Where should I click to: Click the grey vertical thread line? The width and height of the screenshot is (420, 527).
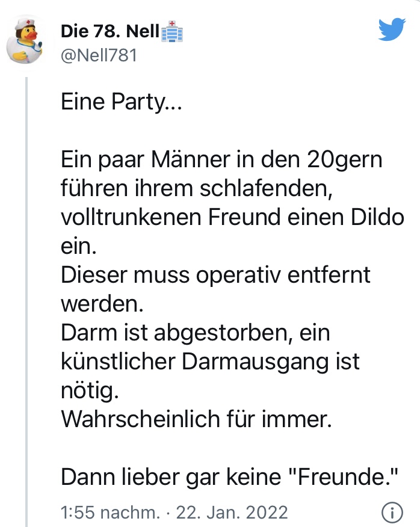click(x=27, y=301)
